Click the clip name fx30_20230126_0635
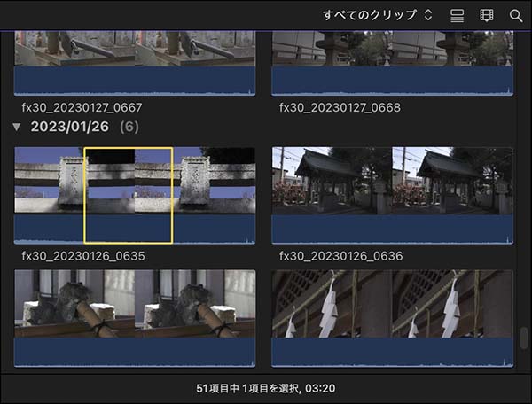The height and width of the screenshot is (404, 532). 83,256
